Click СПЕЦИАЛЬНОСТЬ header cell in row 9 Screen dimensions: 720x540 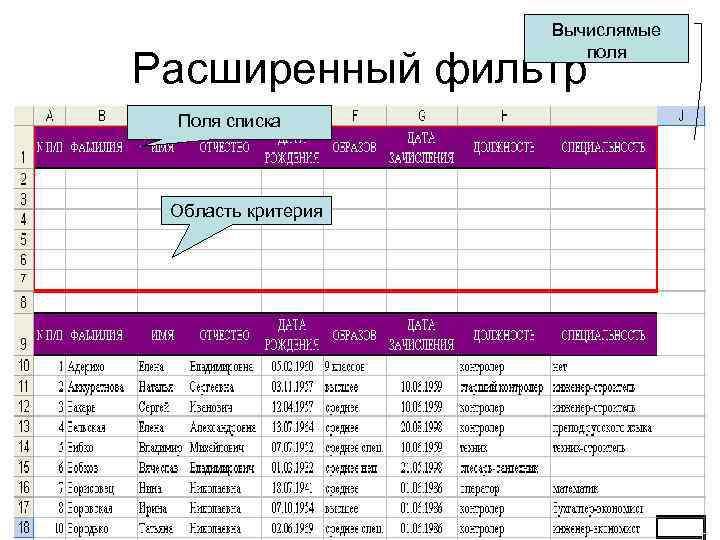[x=603, y=335]
